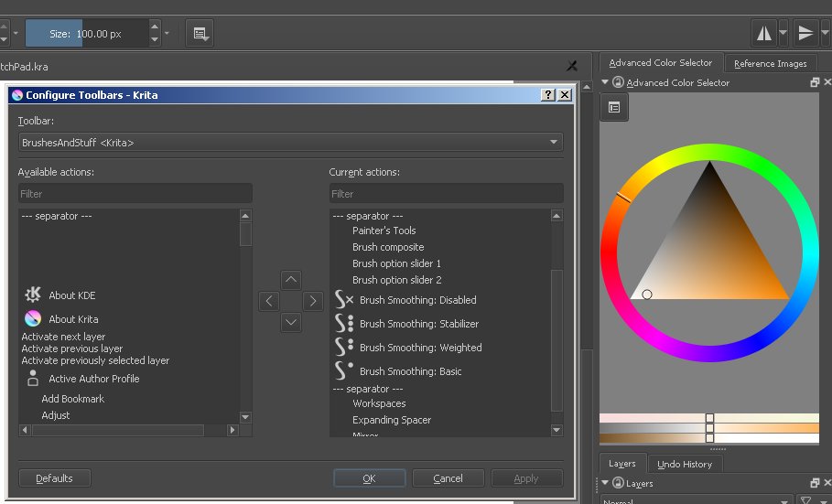
Task: Add action using right arrow button
Action: (x=313, y=301)
